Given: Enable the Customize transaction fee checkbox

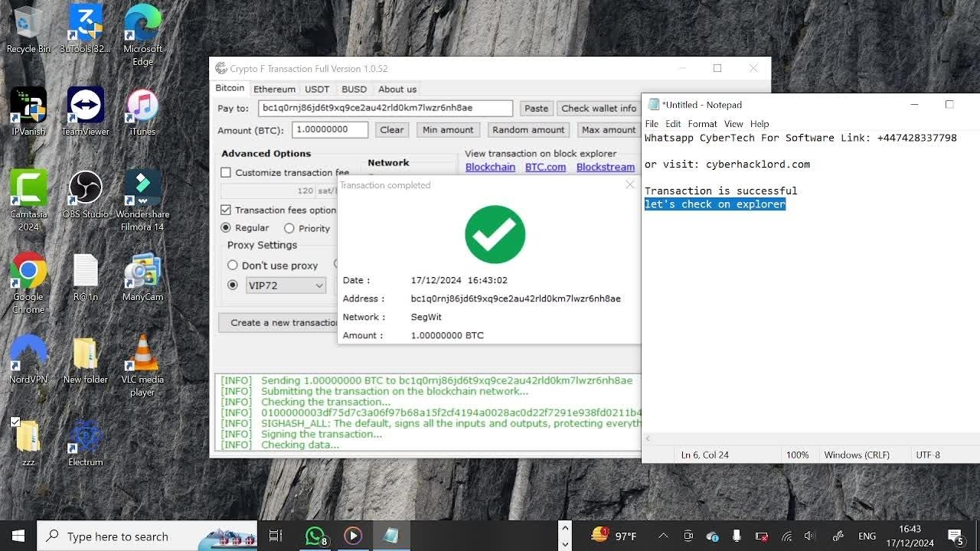Looking at the screenshot, I should (226, 173).
